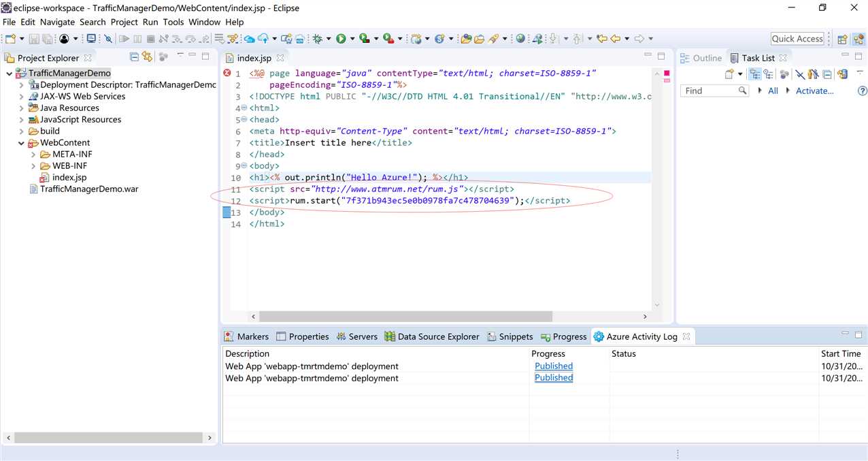The image size is (868, 461).
Task: Switch to the Servers tab
Action: (357, 336)
